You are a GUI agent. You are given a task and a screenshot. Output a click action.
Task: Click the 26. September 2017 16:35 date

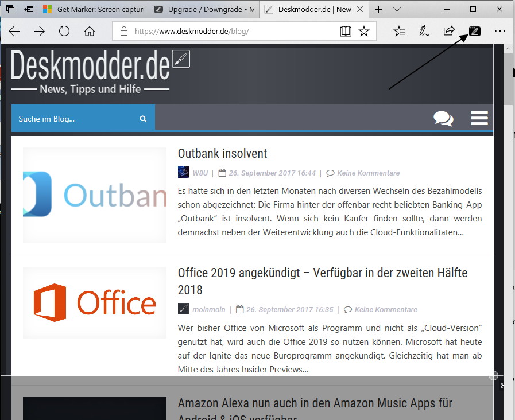point(290,309)
